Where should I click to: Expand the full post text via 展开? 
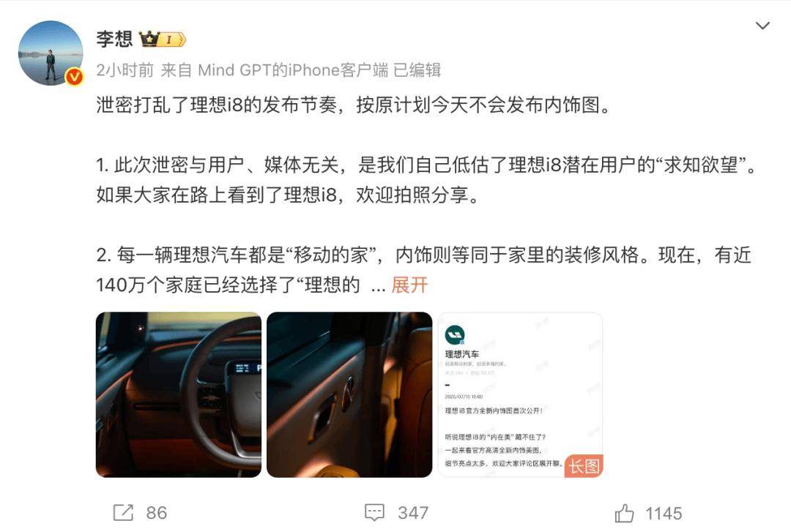tap(409, 285)
